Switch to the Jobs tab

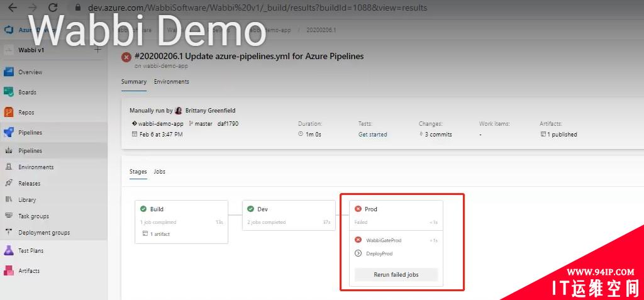tap(160, 172)
